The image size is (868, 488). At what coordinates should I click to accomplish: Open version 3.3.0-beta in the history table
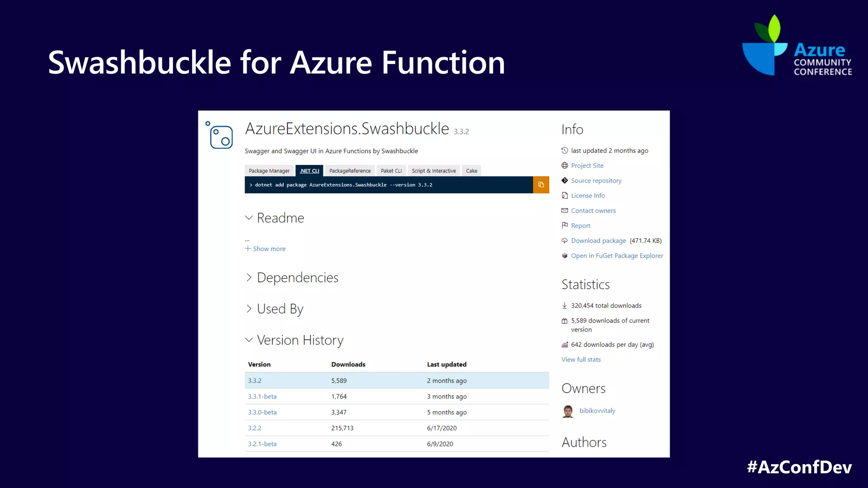tap(262, 412)
